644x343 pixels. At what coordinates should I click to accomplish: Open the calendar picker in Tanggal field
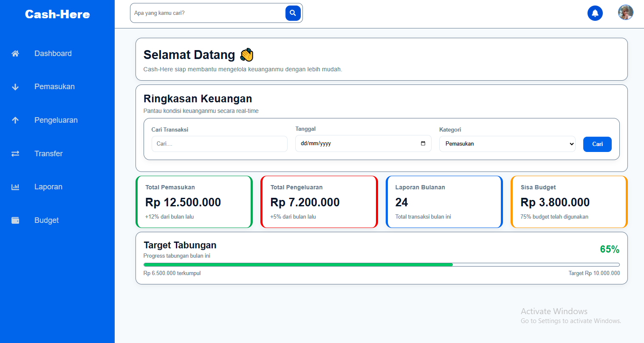pos(423,143)
